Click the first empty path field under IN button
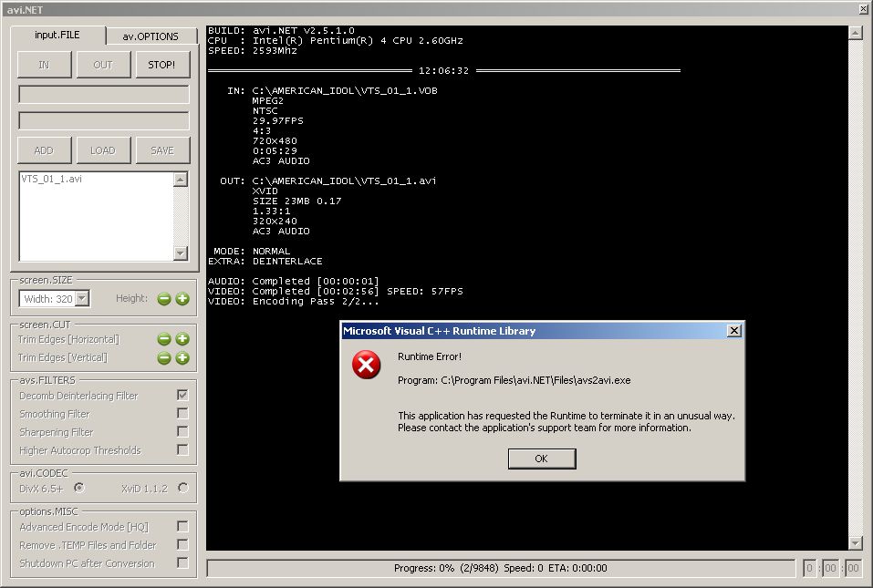Screen dimensions: 873x588 104,95
